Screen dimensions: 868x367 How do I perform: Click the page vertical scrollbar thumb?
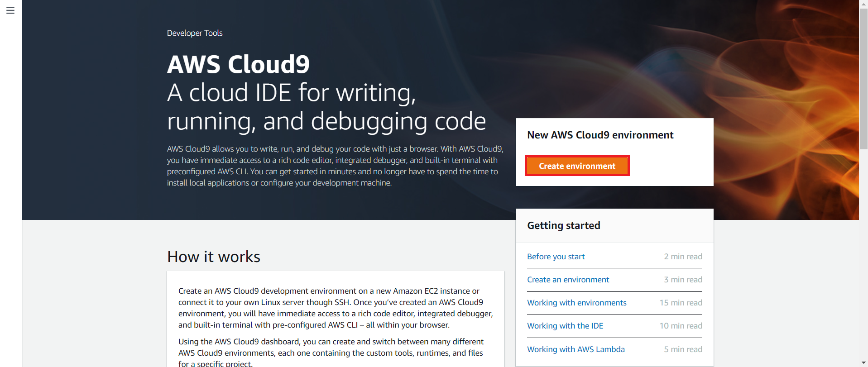(x=863, y=78)
